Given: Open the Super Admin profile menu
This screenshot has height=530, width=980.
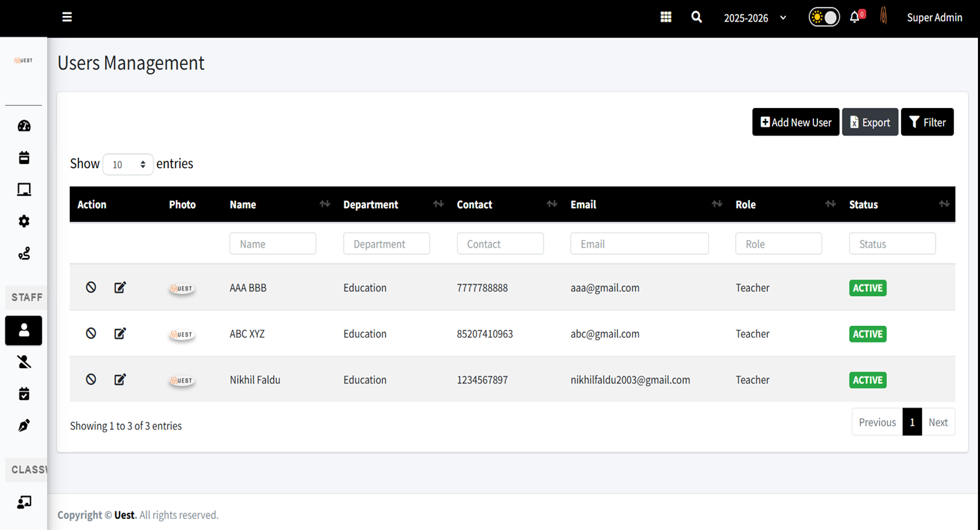Looking at the screenshot, I should [934, 18].
